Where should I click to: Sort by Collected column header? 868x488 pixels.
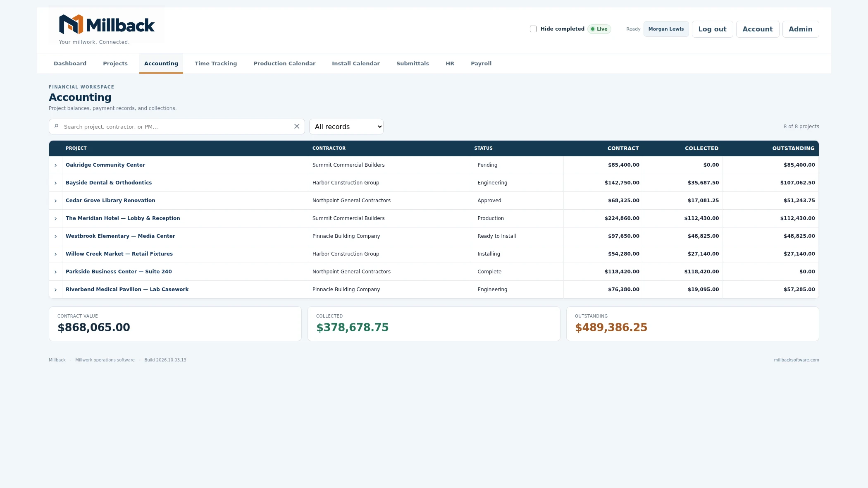(702, 148)
